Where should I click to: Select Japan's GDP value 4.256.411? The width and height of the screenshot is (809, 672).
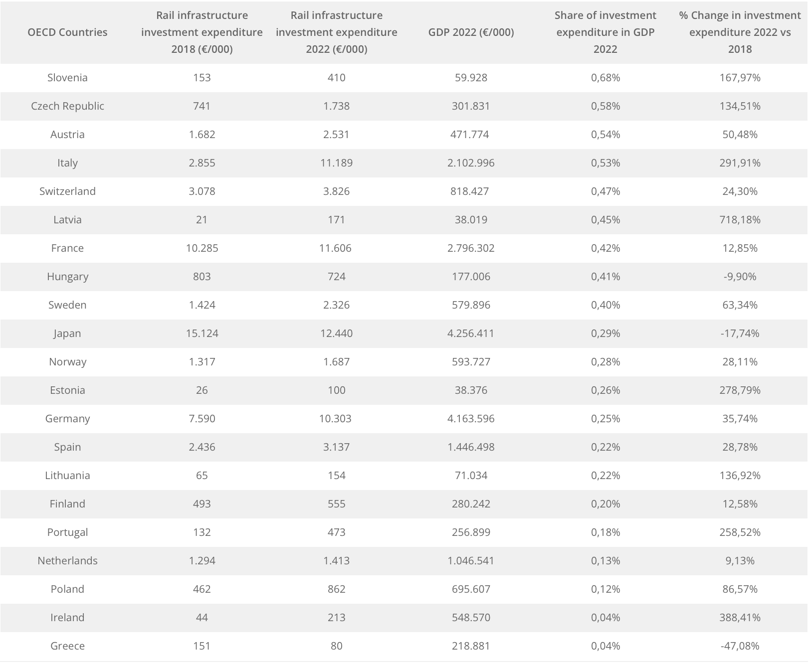[471, 334]
